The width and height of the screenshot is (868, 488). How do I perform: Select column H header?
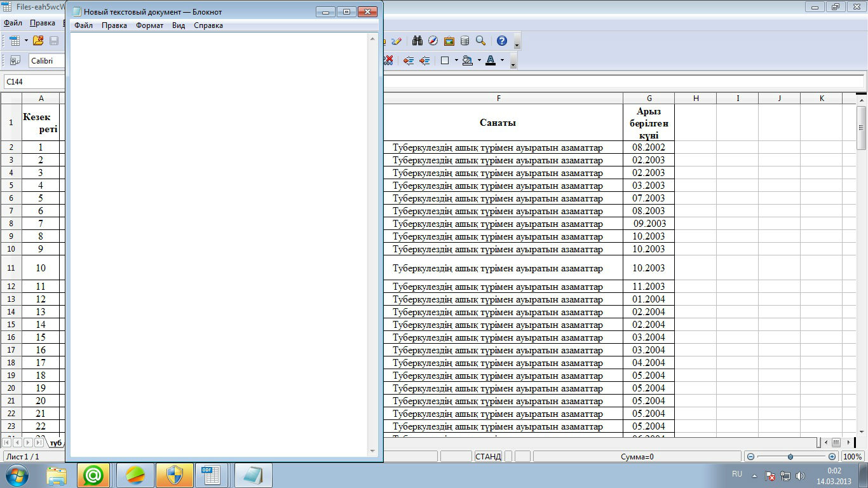696,98
